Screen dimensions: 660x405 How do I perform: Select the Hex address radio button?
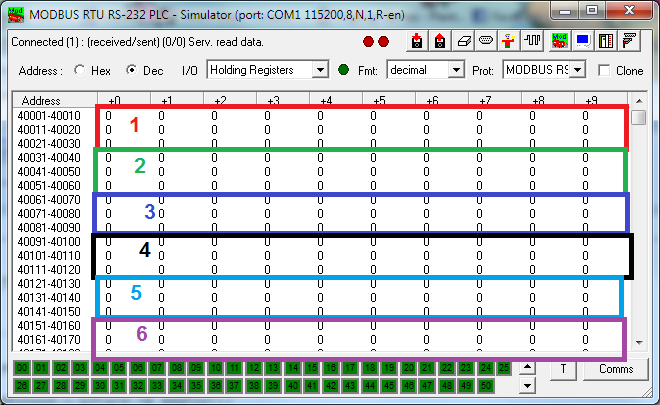80,70
